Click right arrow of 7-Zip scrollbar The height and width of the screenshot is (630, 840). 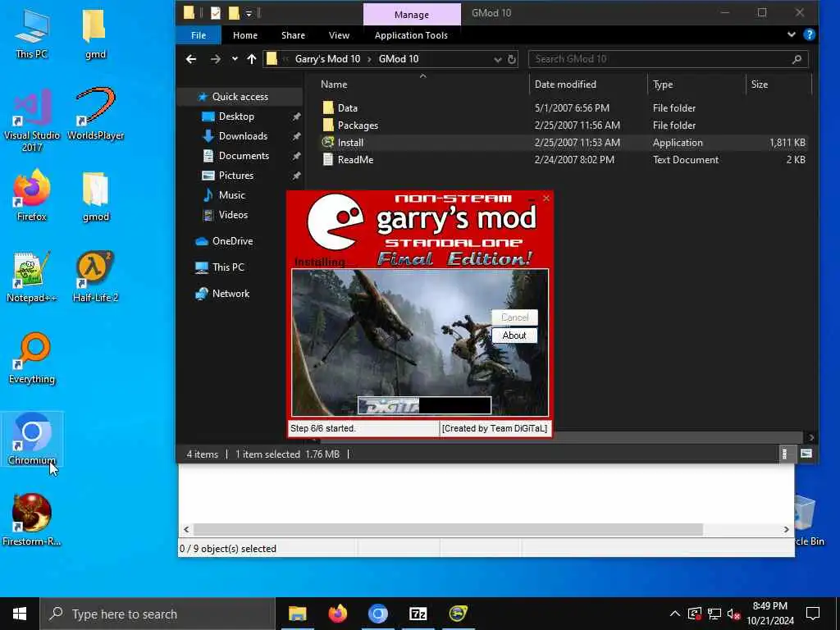[x=786, y=529]
